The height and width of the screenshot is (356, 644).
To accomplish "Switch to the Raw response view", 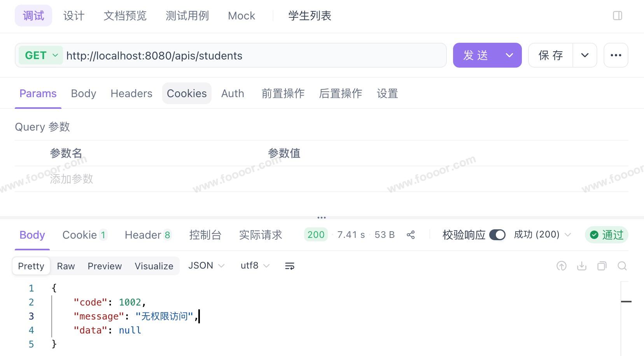I will tap(66, 266).
